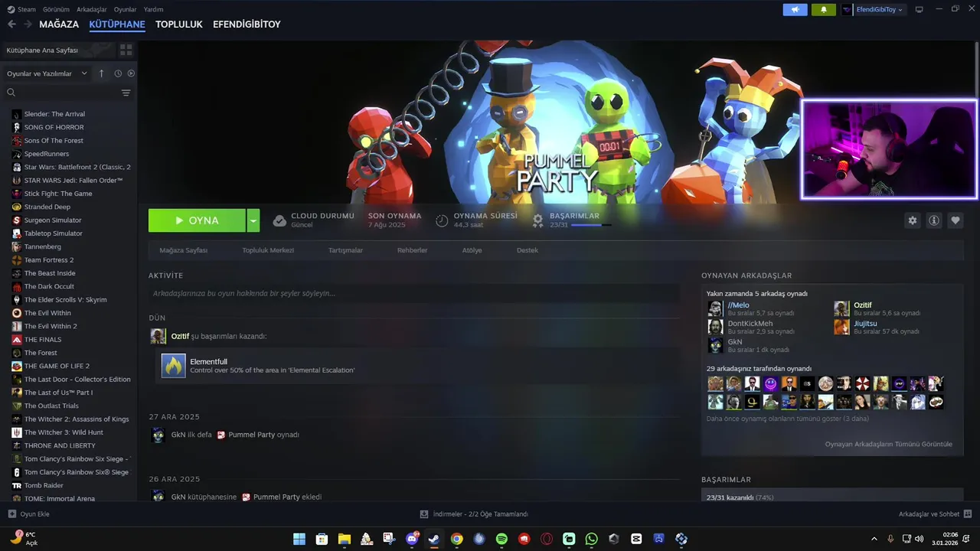This screenshot has width=980, height=551.
Task: Open the Windows Start menu
Action: click(299, 539)
